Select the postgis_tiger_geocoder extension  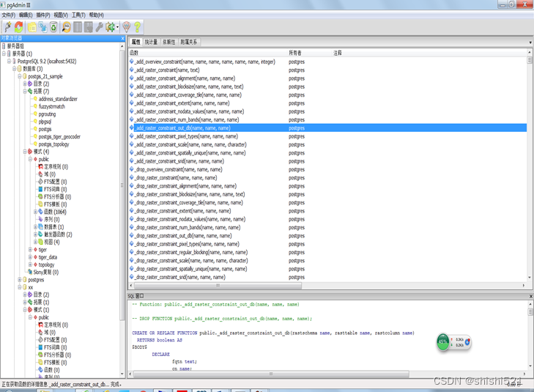coord(59,136)
